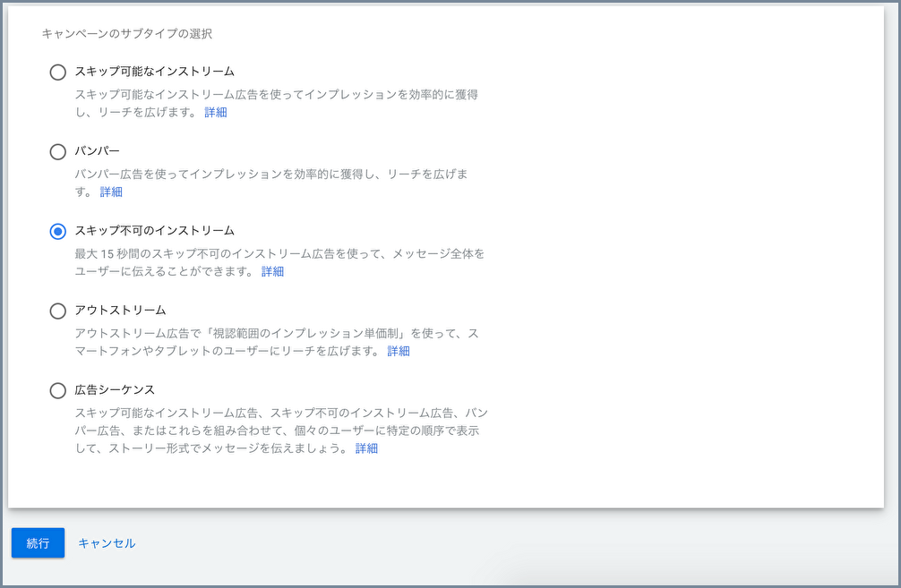Open 詳細 link in アウトストリーム description
The image size is (901, 588).
click(399, 352)
